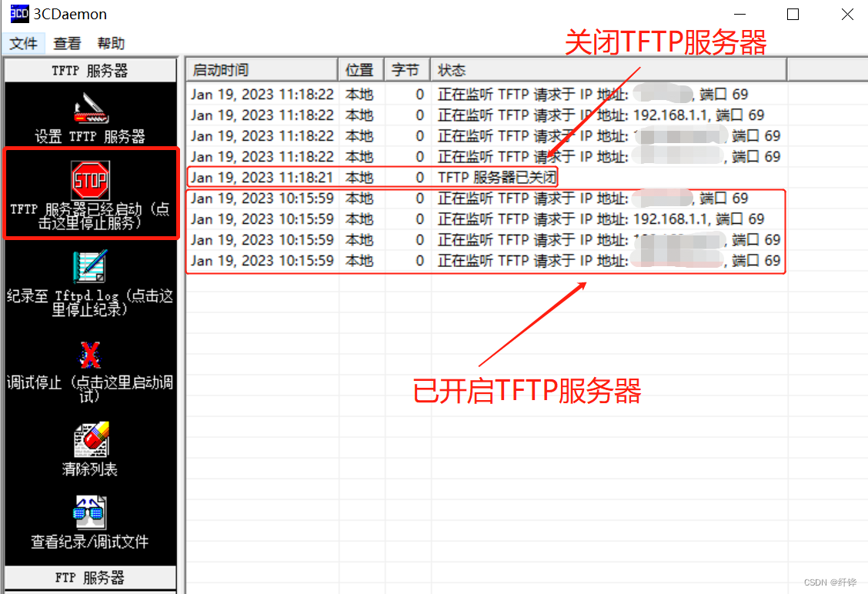This screenshot has height=594, width=868.
Task: Click 本地 cell in the 11:18:21 row
Action: click(360, 178)
